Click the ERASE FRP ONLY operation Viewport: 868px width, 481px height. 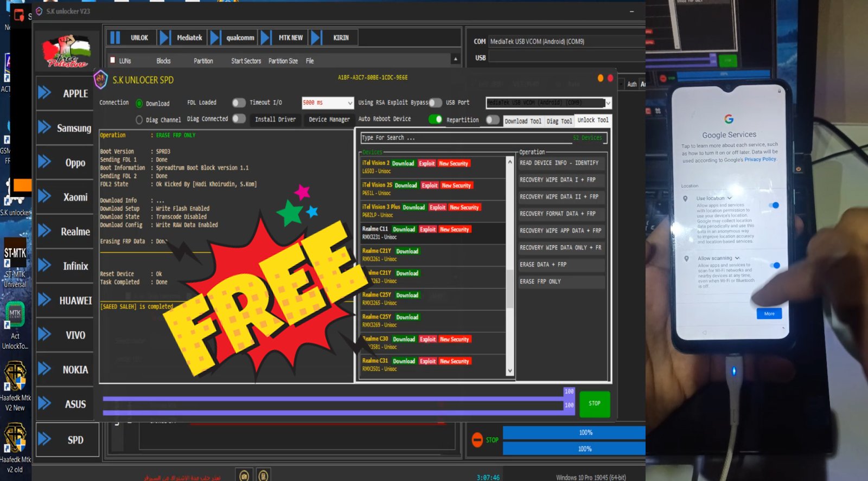tap(561, 281)
